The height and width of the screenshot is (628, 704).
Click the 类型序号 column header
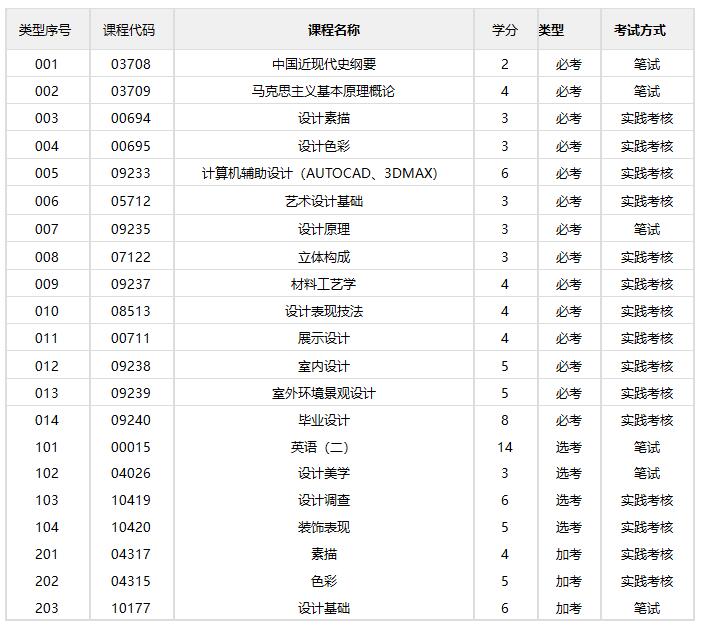point(46,31)
